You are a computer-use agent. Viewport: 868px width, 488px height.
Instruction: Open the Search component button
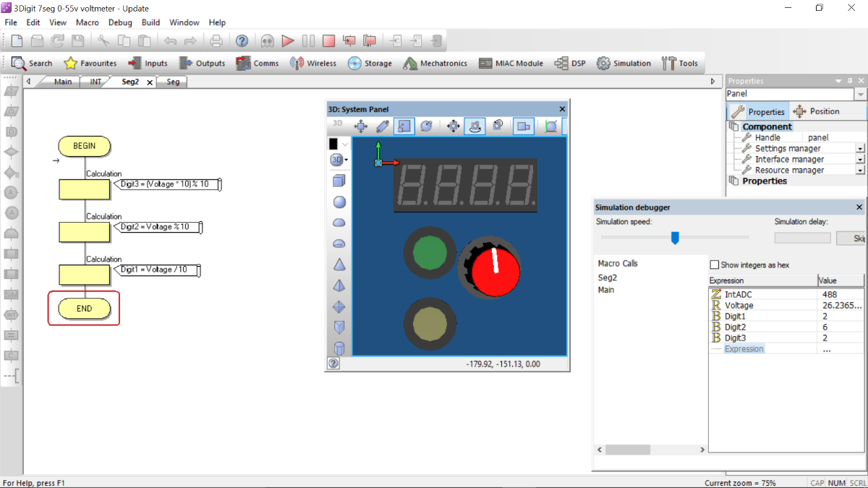(x=33, y=63)
